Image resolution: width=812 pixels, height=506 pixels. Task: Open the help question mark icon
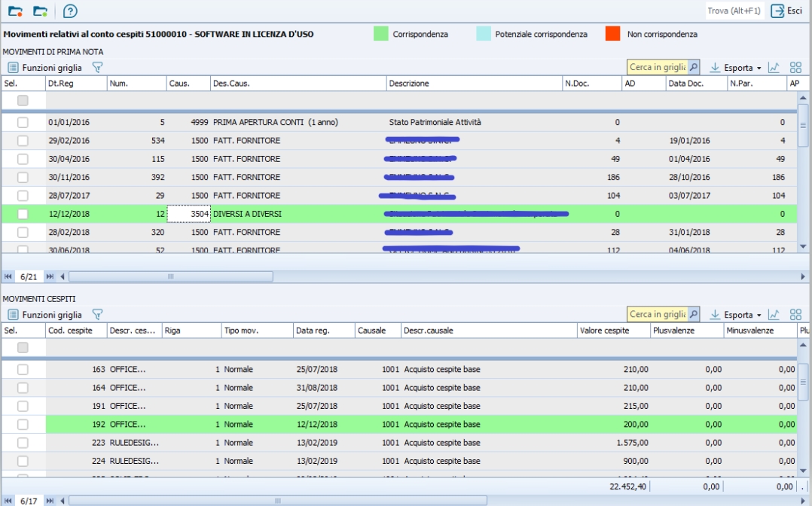70,11
